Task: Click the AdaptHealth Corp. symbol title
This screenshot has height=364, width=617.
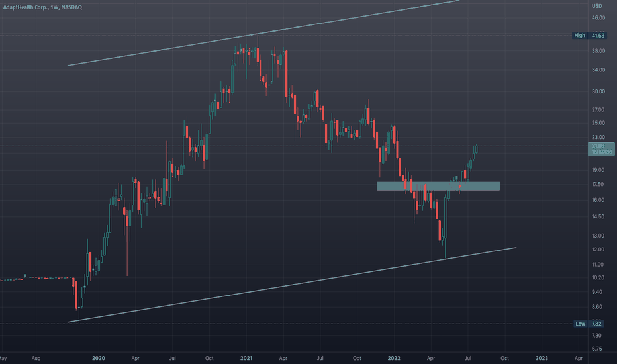Action: 42,7
